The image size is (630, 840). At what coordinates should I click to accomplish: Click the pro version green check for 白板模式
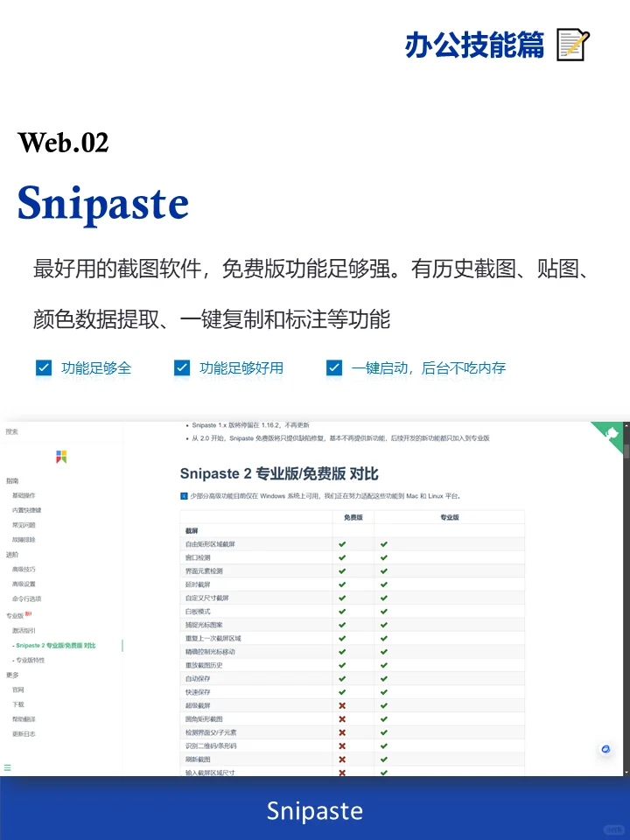384,612
